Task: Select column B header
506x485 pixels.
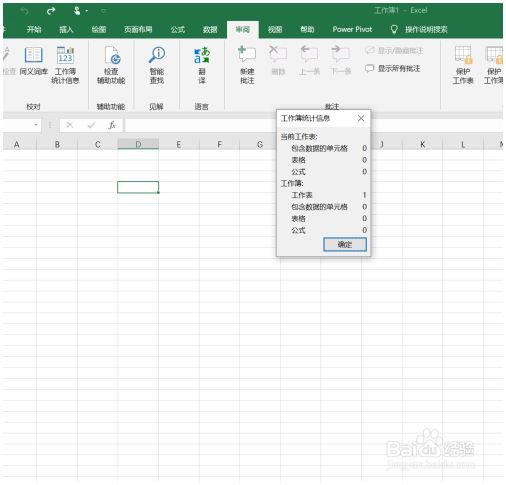Action: click(x=57, y=144)
